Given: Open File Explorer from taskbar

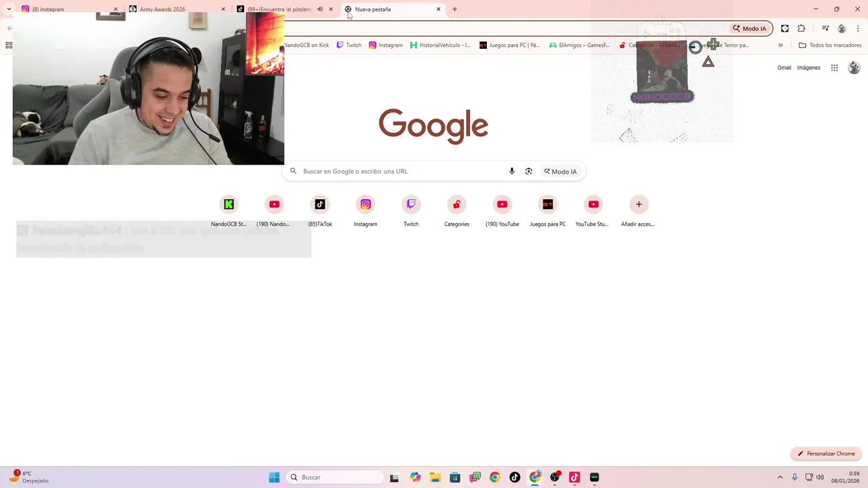Looking at the screenshot, I should pos(435,477).
